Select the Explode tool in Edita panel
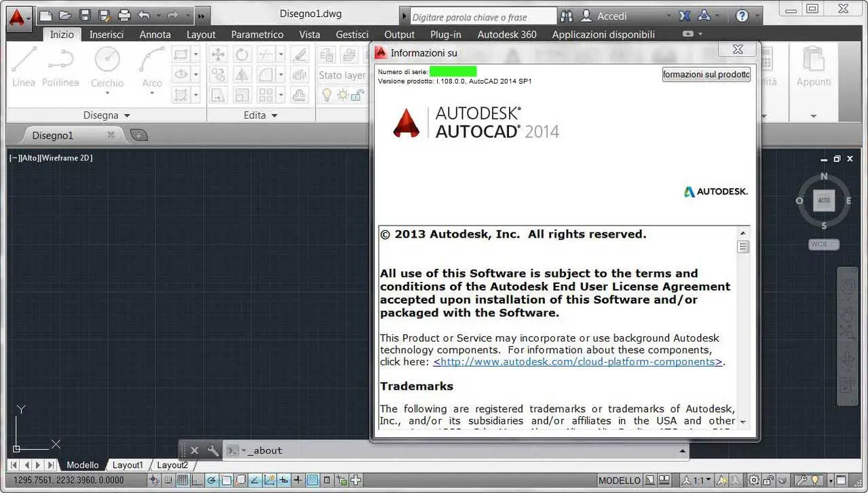The width and height of the screenshot is (868, 493). tap(299, 75)
